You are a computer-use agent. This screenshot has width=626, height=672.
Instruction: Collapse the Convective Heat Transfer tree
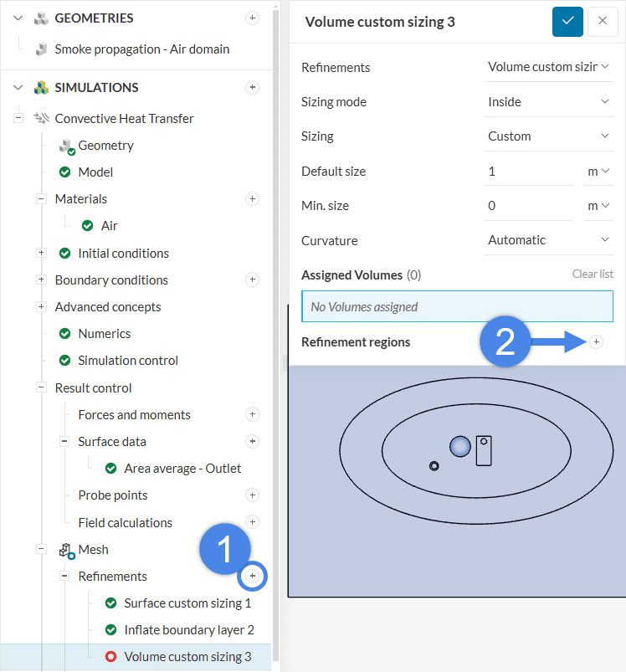pos(18,119)
